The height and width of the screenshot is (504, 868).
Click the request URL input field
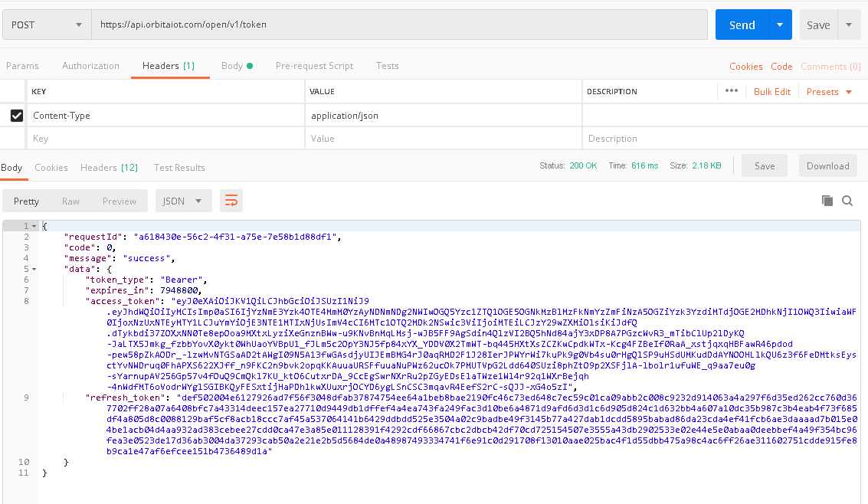398,25
